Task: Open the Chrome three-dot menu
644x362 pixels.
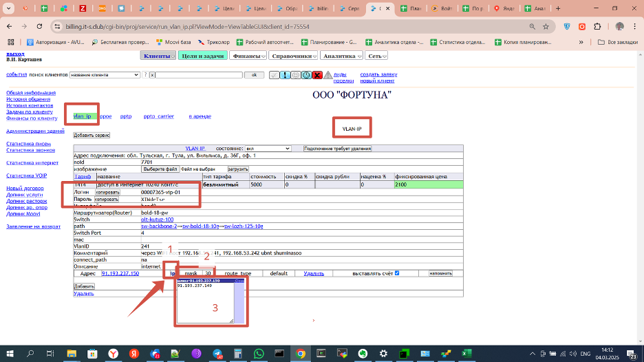Action: coord(634,26)
